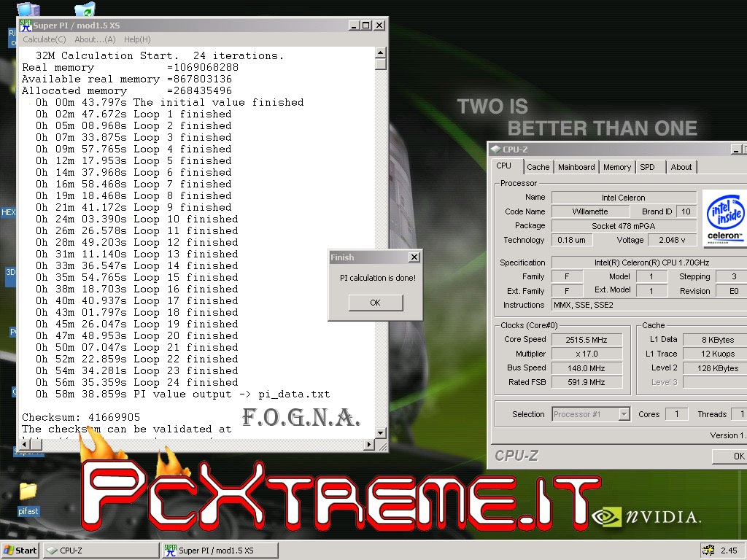747x560 pixels.
Task: Click the initial value finished line
Action: [x=169, y=102]
